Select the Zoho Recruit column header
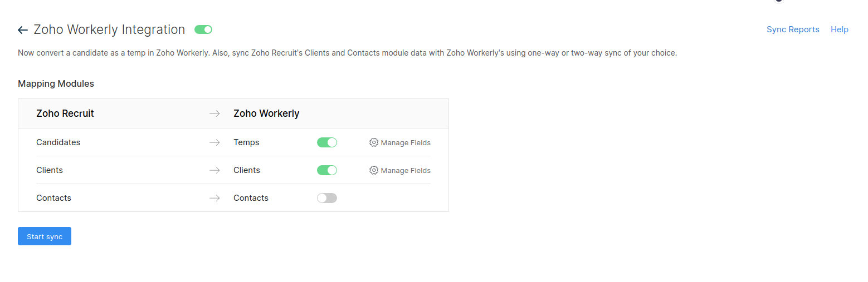This screenshot has width=868, height=282. click(65, 113)
